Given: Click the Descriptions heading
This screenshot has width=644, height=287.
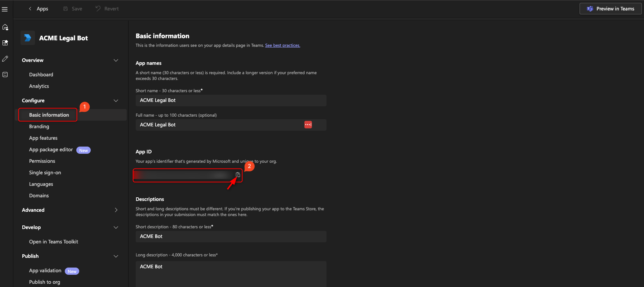Looking at the screenshot, I should (150, 199).
